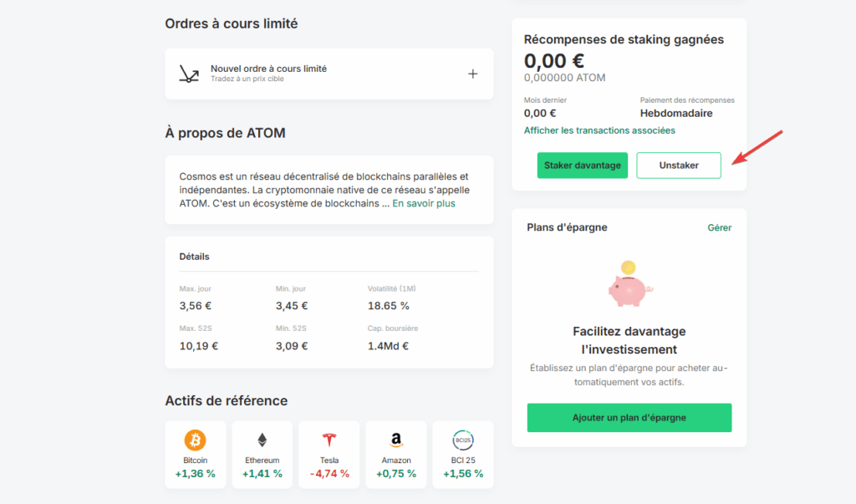The width and height of the screenshot is (856, 504).
Task: Open the Bitcoin reference asset icon
Action: tap(195, 440)
